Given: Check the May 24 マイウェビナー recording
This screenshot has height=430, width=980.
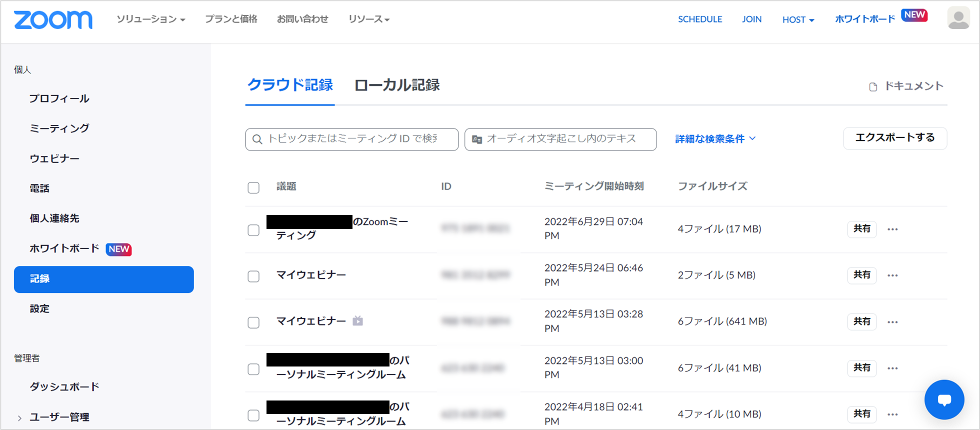Looking at the screenshot, I should pyautogui.click(x=253, y=276).
